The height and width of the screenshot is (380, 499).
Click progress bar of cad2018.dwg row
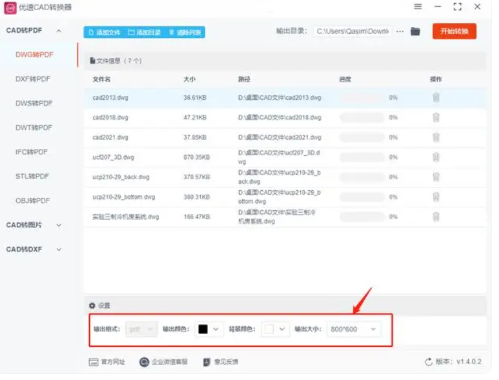362,117
